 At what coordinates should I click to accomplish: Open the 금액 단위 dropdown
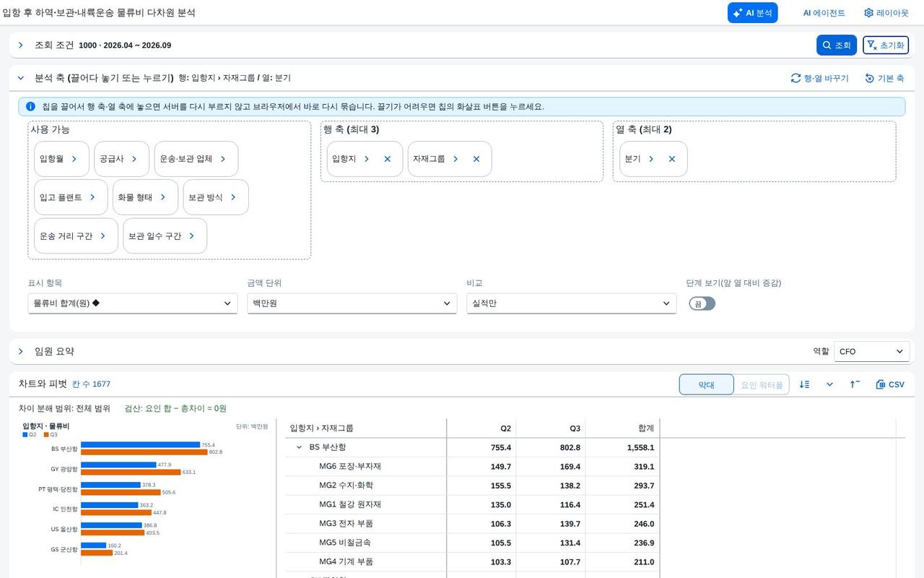coord(352,303)
